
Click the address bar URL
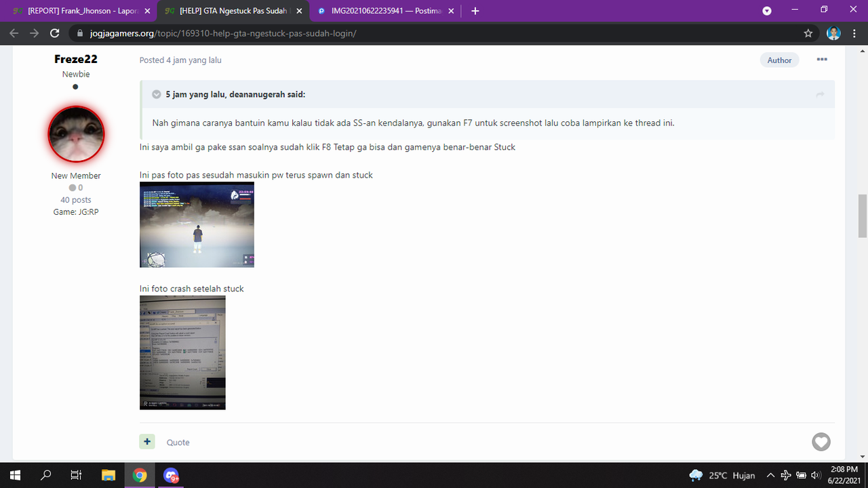tap(223, 33)
